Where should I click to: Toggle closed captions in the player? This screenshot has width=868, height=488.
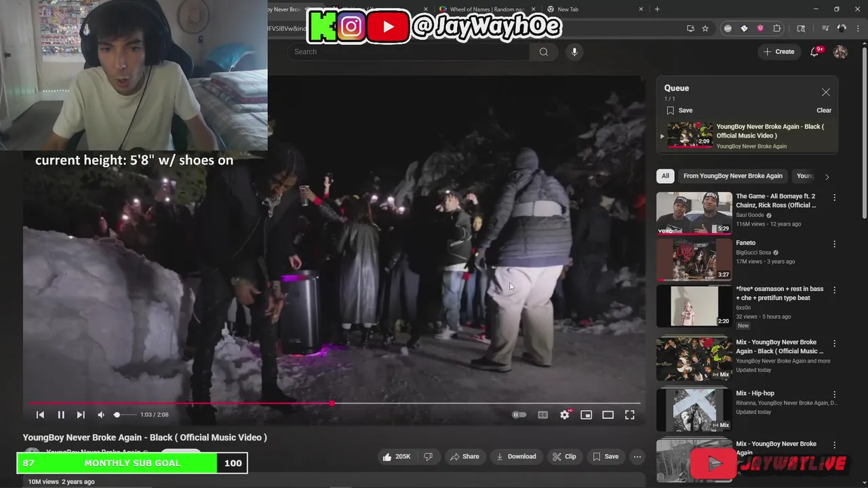click(542, 415)
